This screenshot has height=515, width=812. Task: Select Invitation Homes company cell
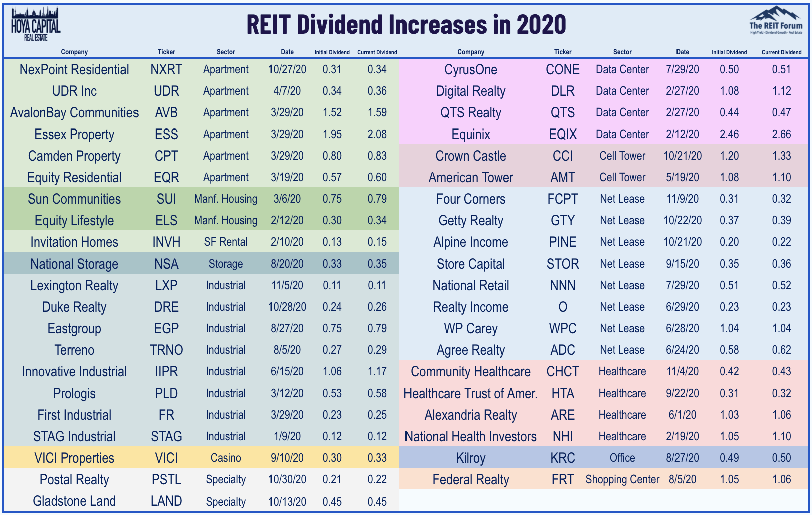click(74, 242)
